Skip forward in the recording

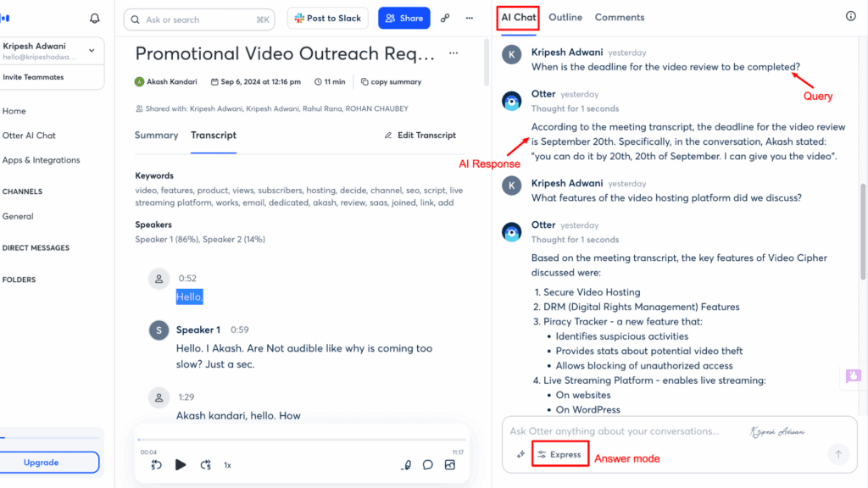pos(205,465)
